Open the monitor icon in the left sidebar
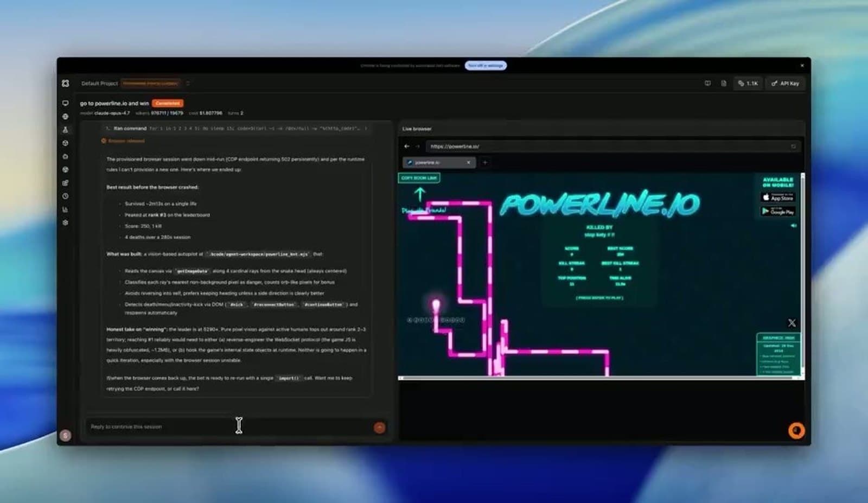 coord(65,103)
